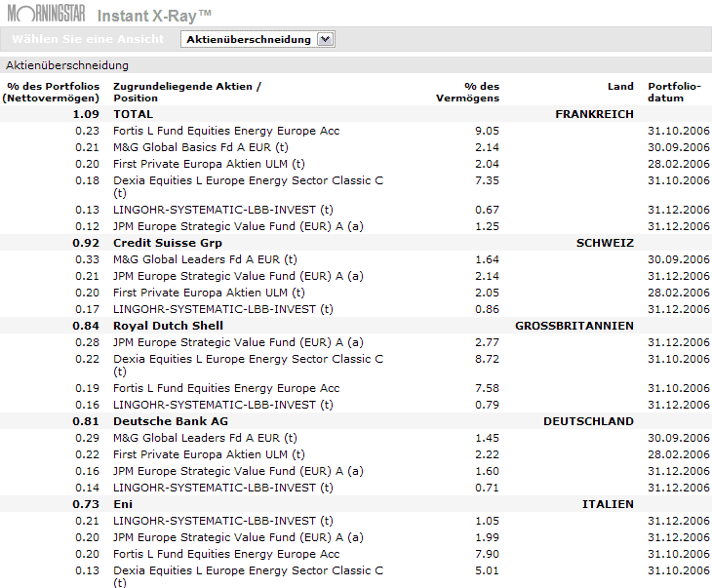Click the 1.09 TOTAL portfolio percentage

point(86,114)
